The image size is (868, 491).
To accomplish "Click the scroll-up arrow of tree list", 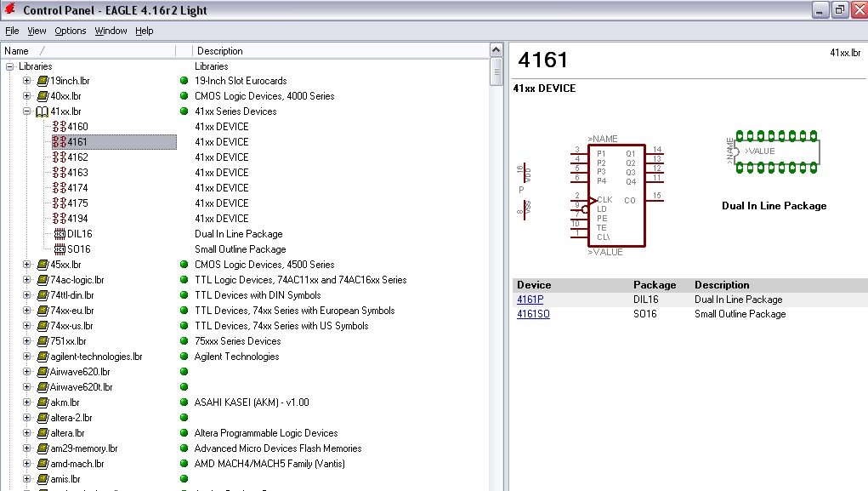I will click(x=496, y=50).
